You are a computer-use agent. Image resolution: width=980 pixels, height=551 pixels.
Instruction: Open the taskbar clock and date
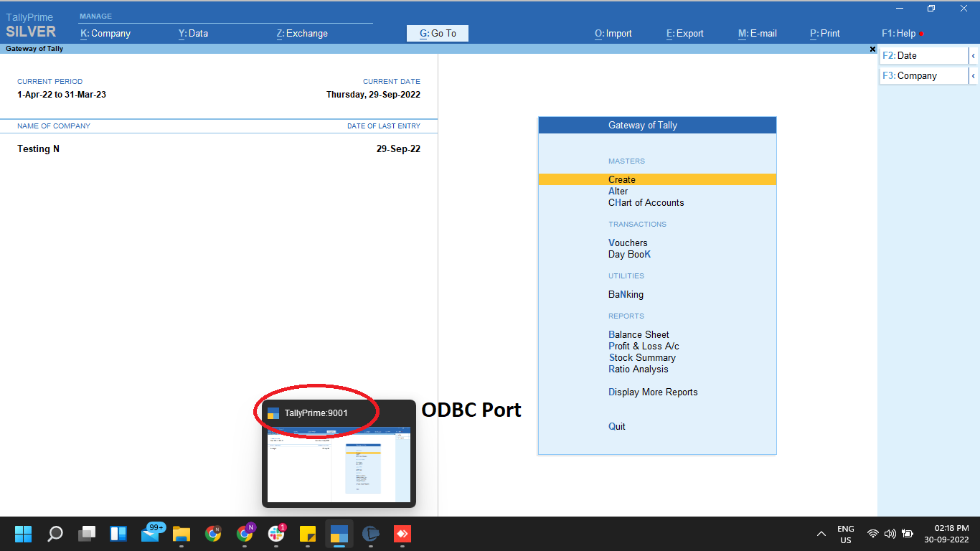point(946,534)
